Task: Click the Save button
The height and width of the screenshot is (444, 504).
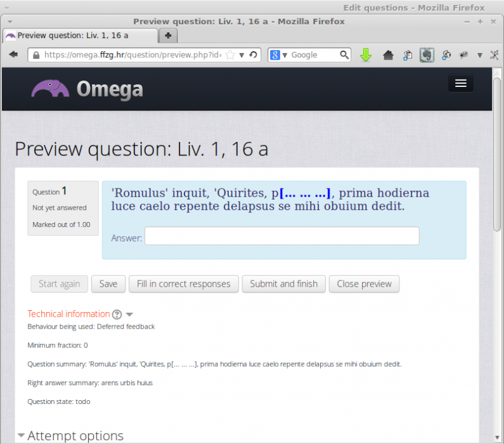Action: click(108, 284)
